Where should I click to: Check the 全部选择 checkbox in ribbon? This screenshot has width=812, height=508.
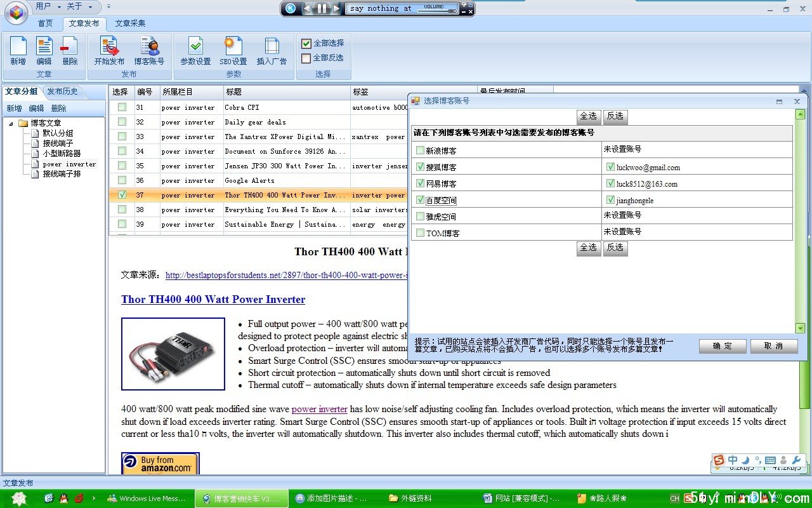[306, 43]
